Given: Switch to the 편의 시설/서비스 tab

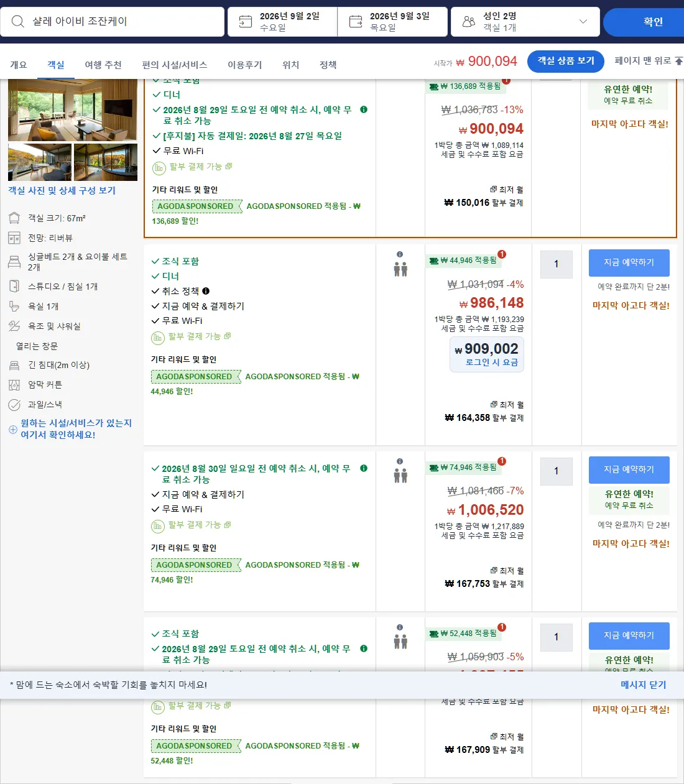Looking at the screenshot, I should coord(175,65).
